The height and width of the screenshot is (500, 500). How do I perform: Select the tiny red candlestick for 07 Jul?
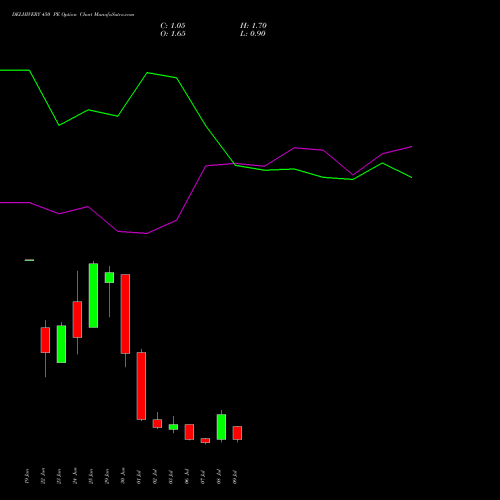coord(205,440)
